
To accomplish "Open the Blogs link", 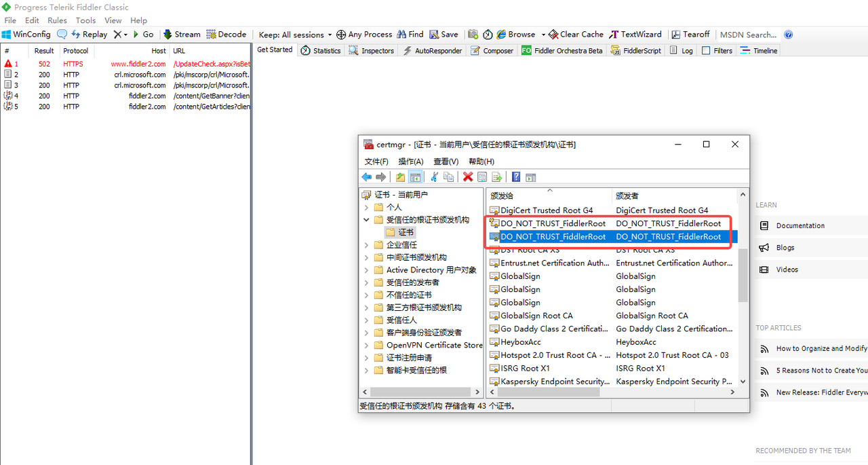I will pos(785,248).
